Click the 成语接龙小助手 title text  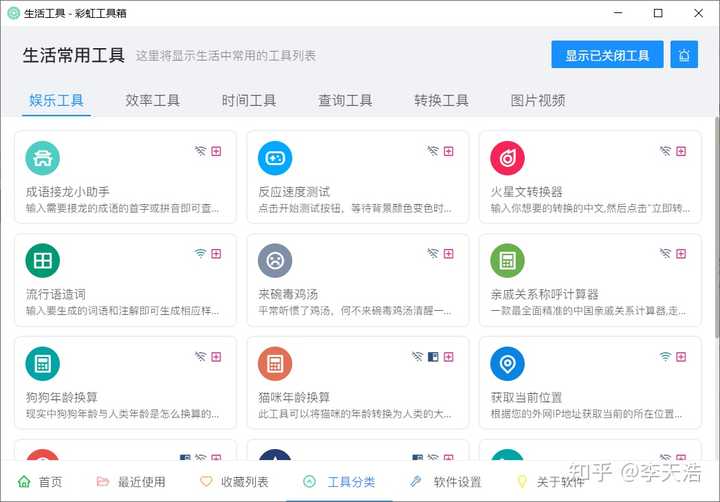point(68,192)
